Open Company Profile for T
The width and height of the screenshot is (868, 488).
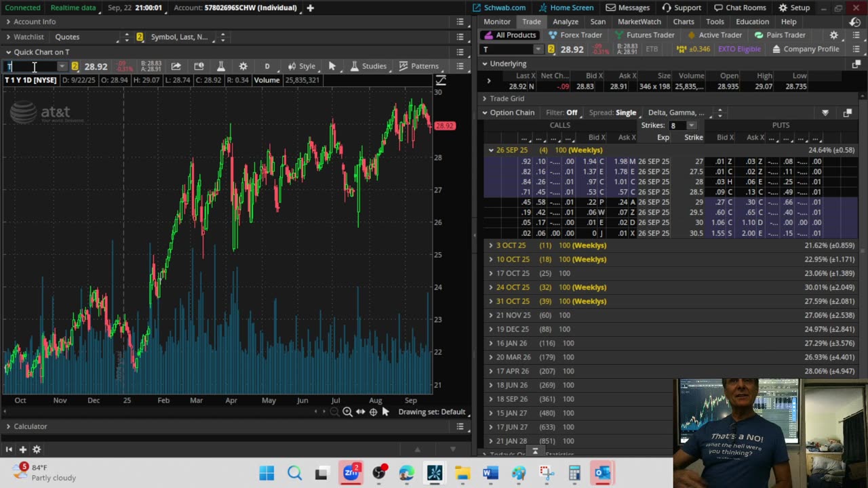[806, 49]
